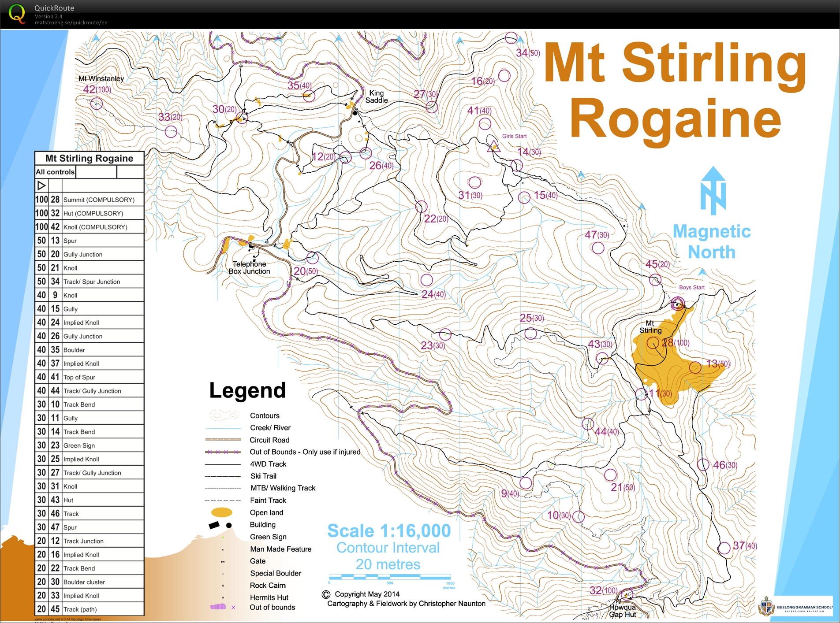Expand the empty column header beside All controls
840x623 pixels.
coord(97,172)
